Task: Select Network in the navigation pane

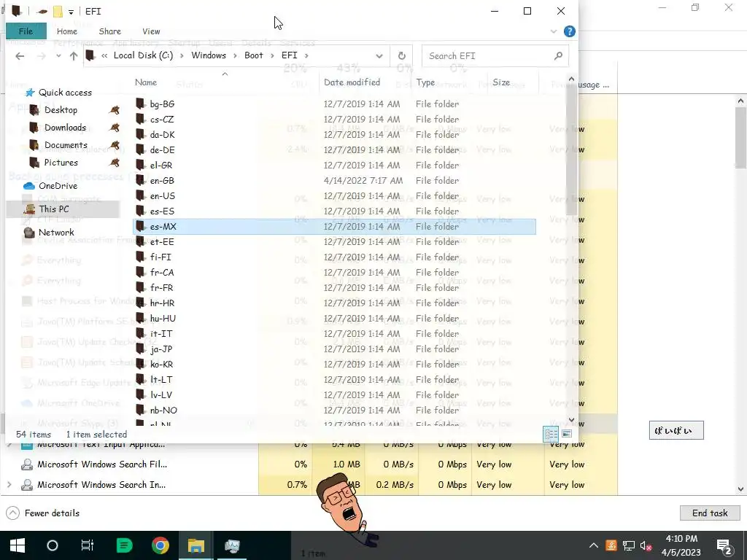Action: [x=56, y=233]
